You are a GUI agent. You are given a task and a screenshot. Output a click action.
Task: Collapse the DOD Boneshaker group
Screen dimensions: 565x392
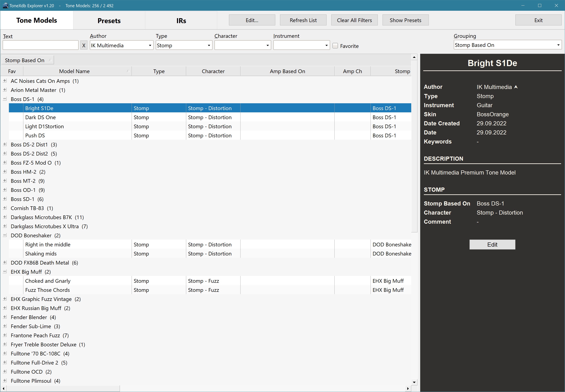coord(5,235)
